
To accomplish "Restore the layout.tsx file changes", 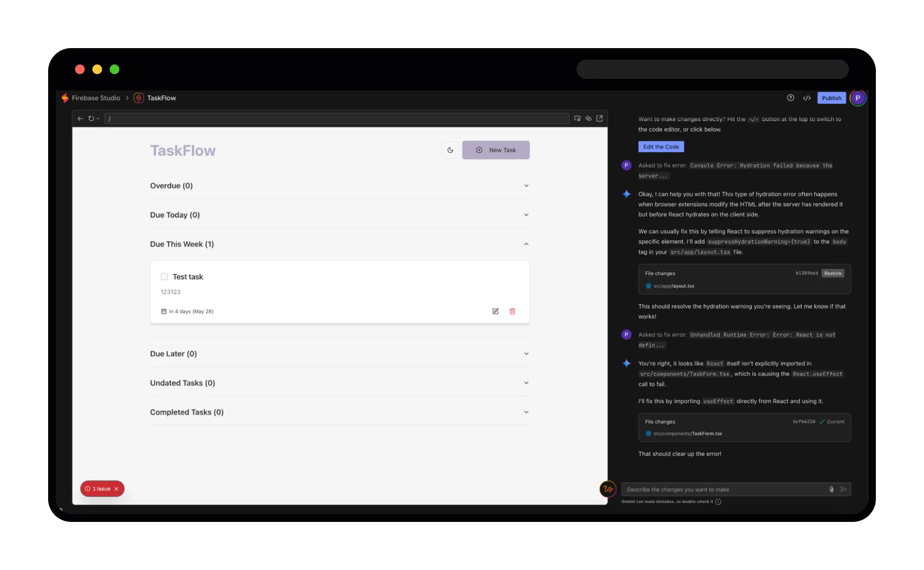I will 833,273.
